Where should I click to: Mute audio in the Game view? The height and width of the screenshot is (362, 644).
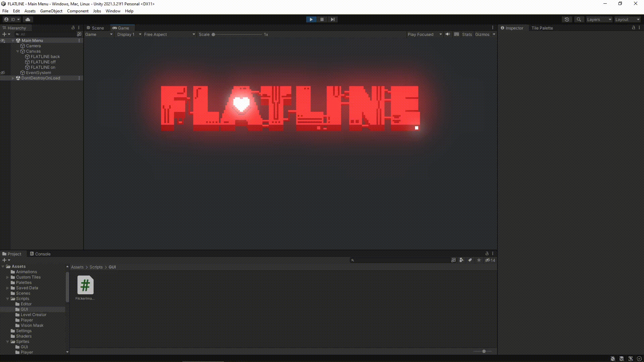[448, 34]
